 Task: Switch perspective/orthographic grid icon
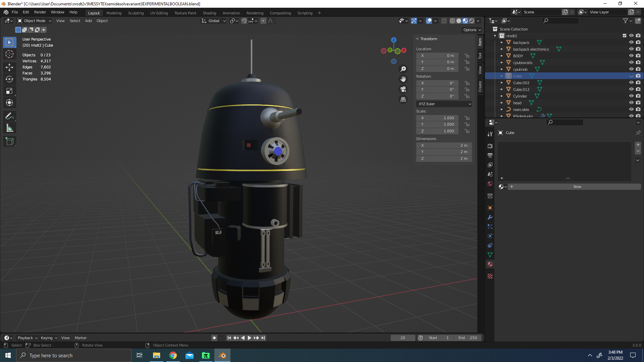[403, 100]
